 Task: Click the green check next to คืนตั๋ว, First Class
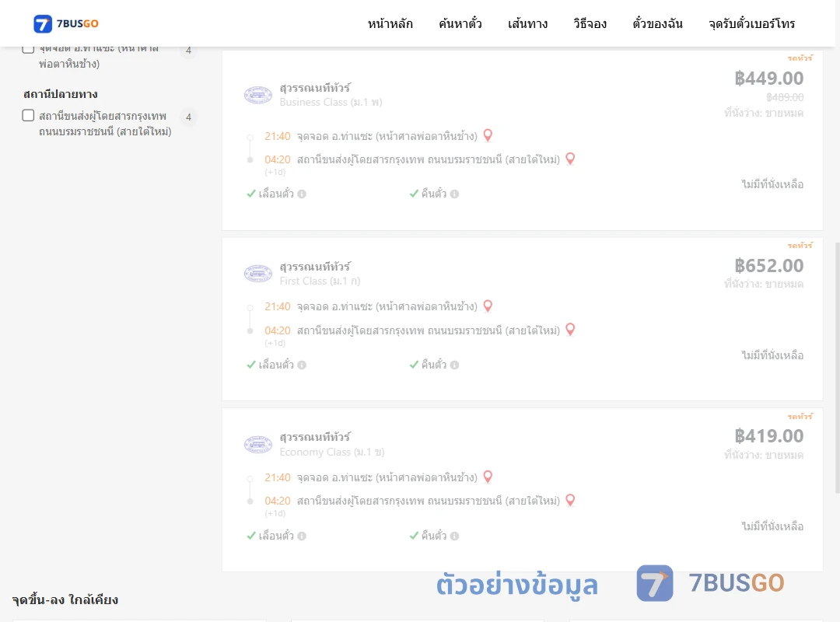point(414,365)
